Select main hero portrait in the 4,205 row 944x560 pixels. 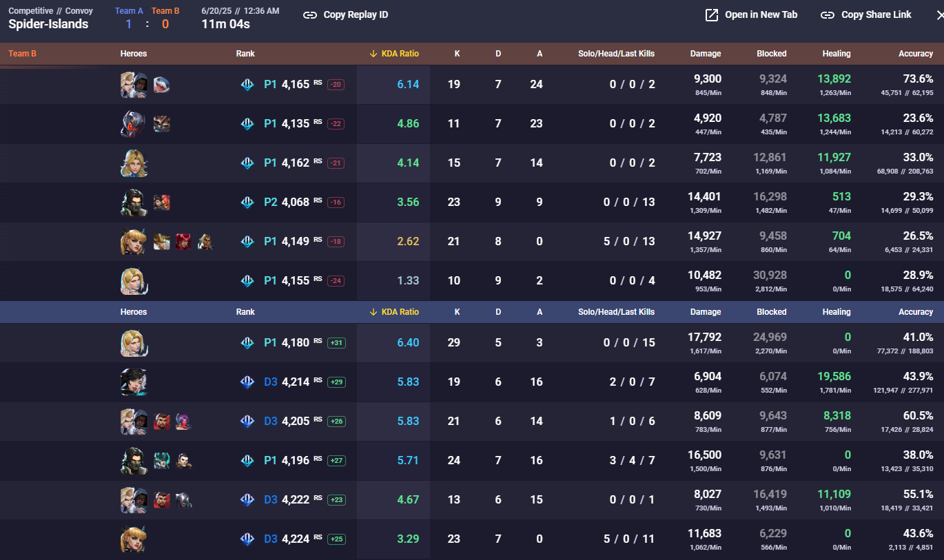[134, 422]
